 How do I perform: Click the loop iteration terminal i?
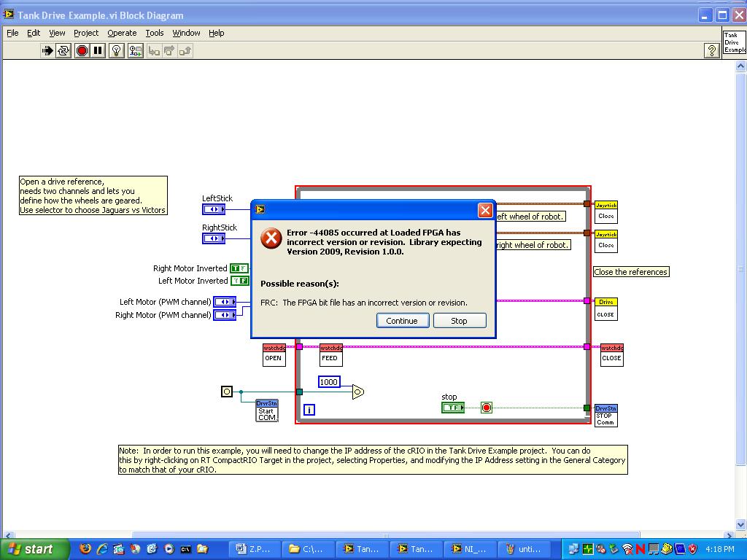309,410
